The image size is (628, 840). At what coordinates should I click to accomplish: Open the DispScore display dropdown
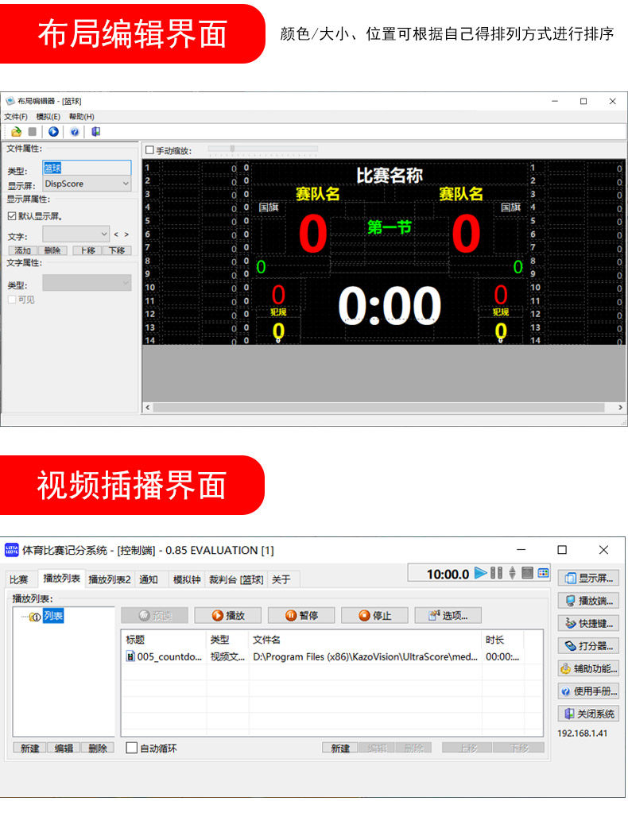point(87,184)
